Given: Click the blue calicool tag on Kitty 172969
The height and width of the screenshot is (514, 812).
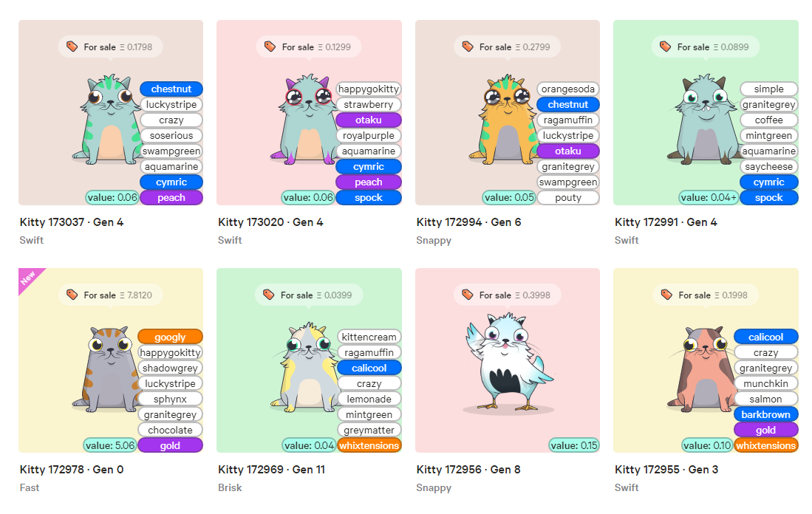Looking at the screenshot, I should (369, 368).
